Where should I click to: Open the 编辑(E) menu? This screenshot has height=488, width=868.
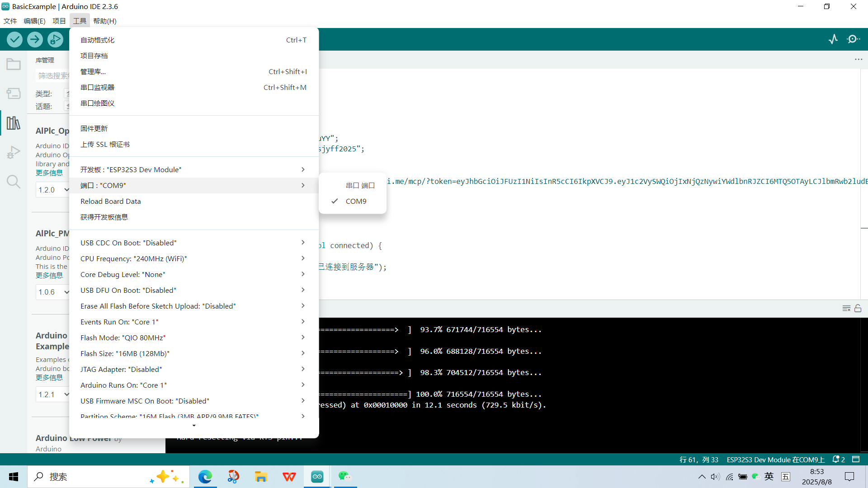pyautogui.click(x=34, y=21)
